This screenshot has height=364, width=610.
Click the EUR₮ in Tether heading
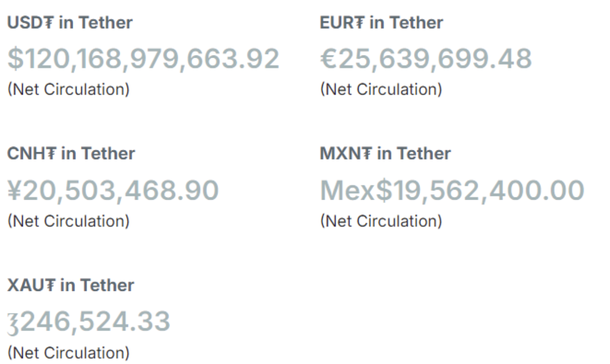click(381, 22)
